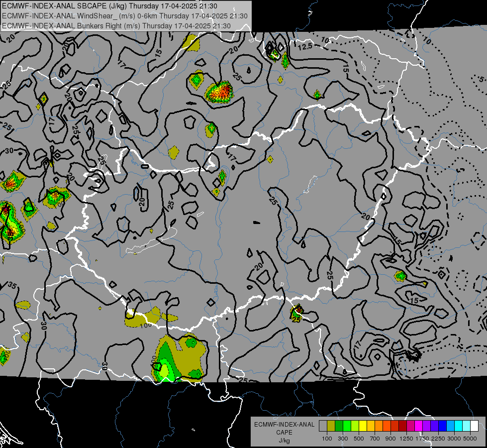The width and height of the screenshot is (487, 448).
Task: Click the 1750 value on legend scale
Action: 422,439
